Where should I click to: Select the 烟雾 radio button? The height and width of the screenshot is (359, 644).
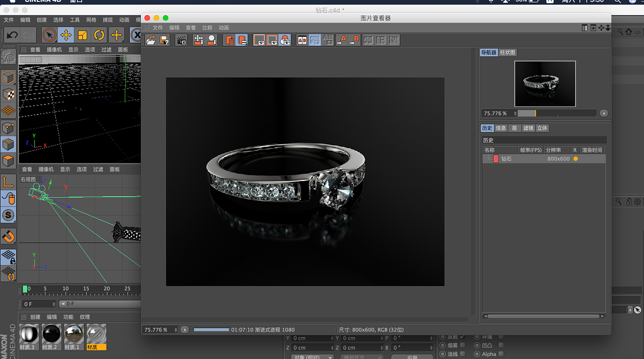coord(443,345)
